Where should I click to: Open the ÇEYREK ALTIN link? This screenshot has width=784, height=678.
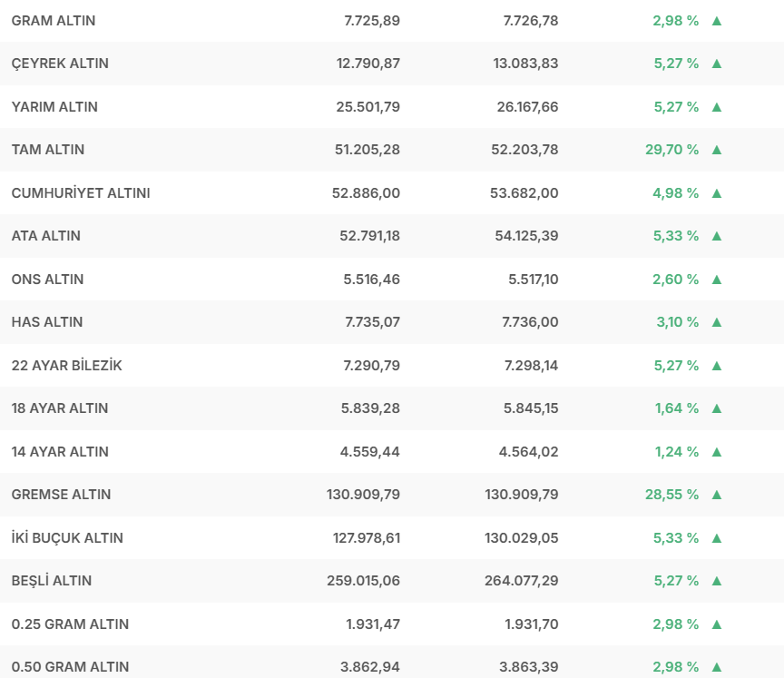(x=60, y=64)
